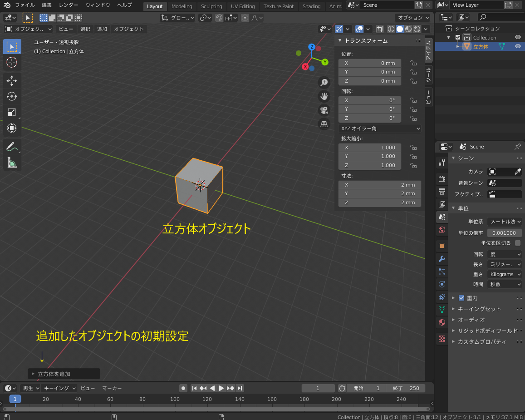Toggle lock on Rotation Z

(413, 118)
